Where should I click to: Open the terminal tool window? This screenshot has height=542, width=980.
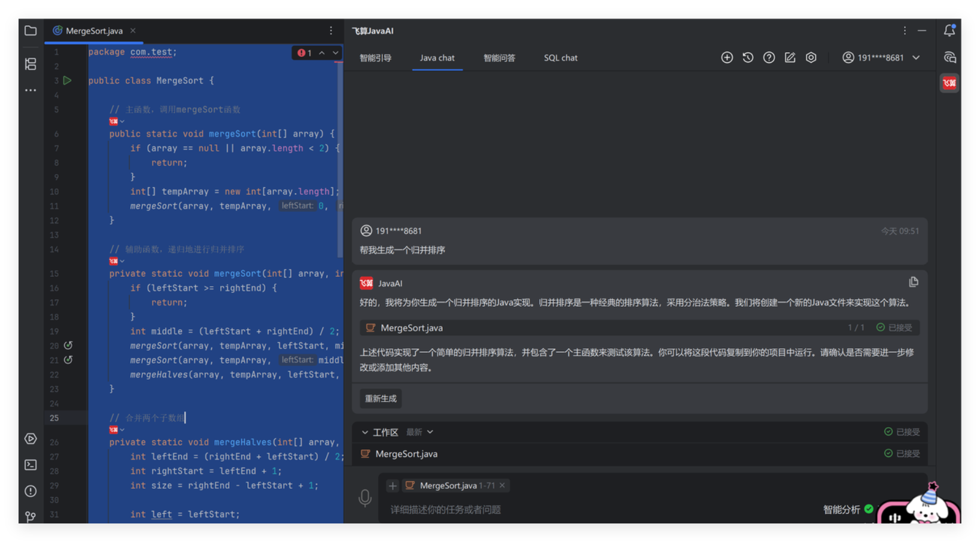31,465
